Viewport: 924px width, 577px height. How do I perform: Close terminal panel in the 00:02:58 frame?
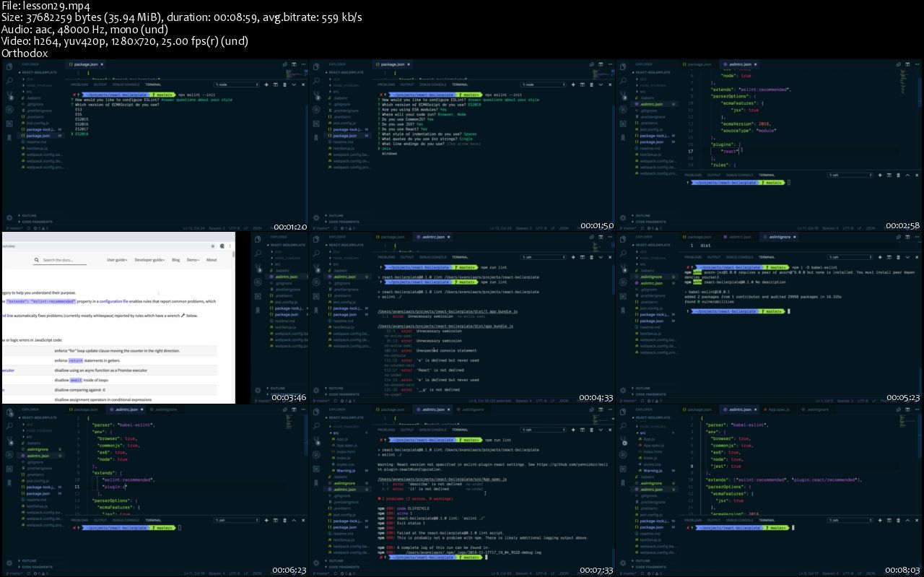917,175
